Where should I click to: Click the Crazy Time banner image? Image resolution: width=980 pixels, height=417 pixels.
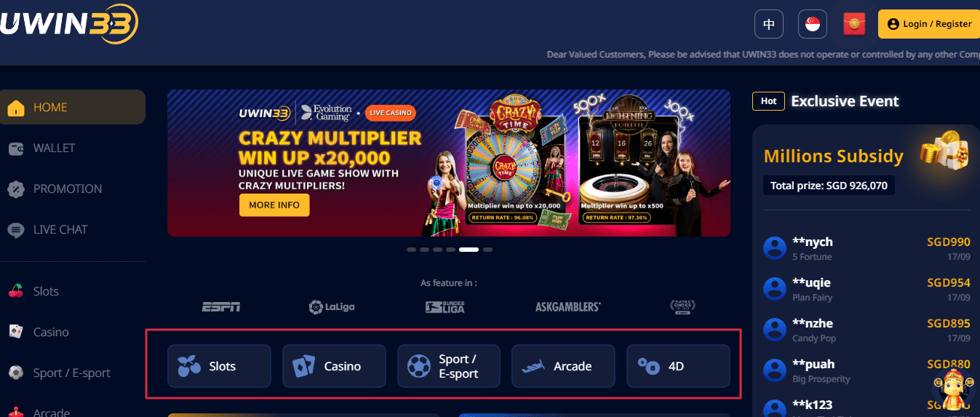click(449, 163)
